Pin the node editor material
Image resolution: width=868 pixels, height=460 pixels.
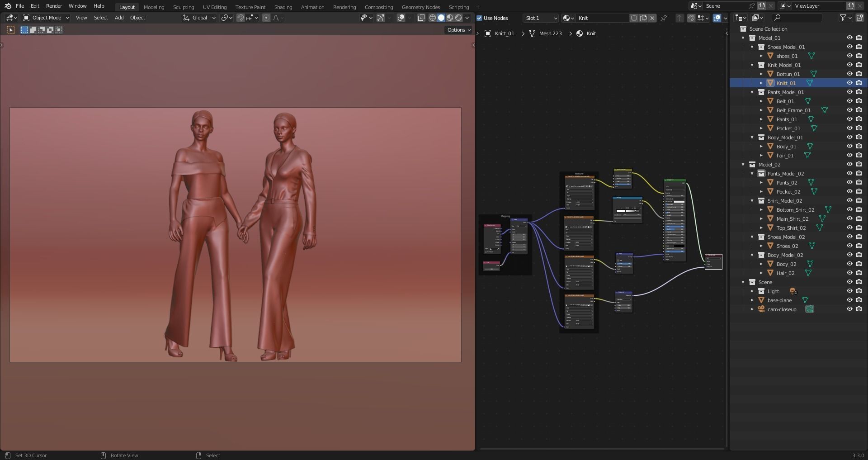click(664, 18)
